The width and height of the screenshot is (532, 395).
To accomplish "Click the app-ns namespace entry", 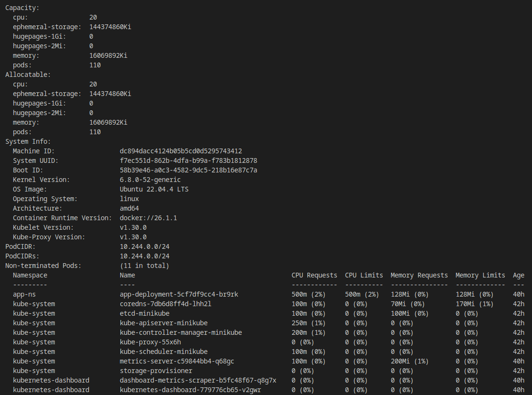I will (24, 294).
